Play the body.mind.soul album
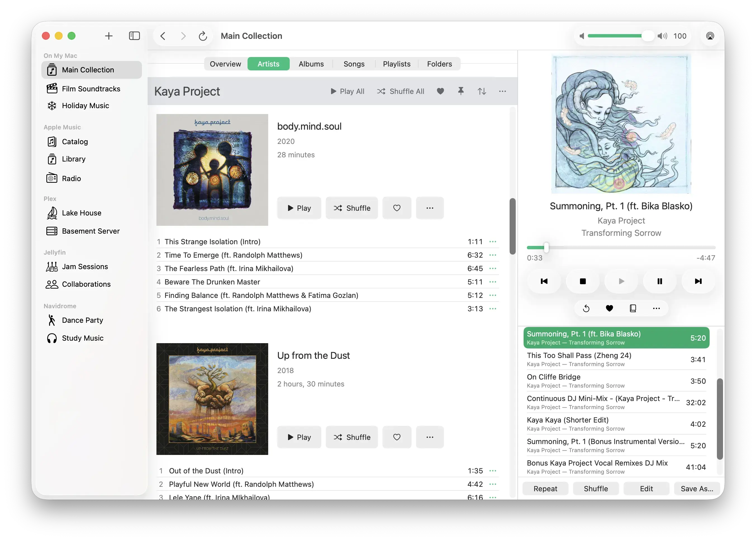The width and height of the screenshot is (756, 541). point(299,208)
